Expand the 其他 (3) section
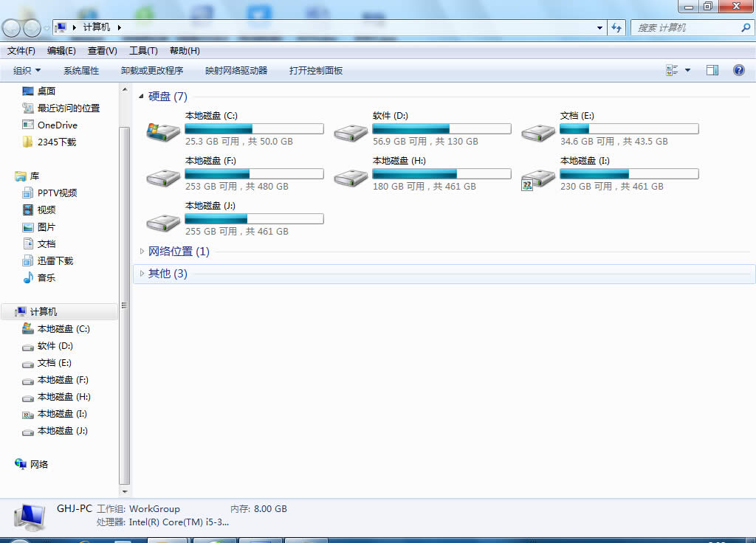Screen dimensions: 756x543 141,273
